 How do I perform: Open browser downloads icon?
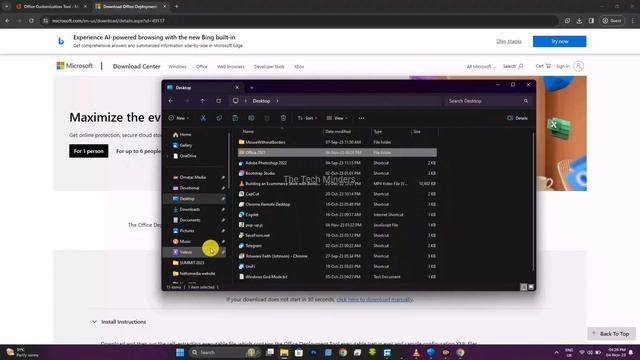point(579,20)
